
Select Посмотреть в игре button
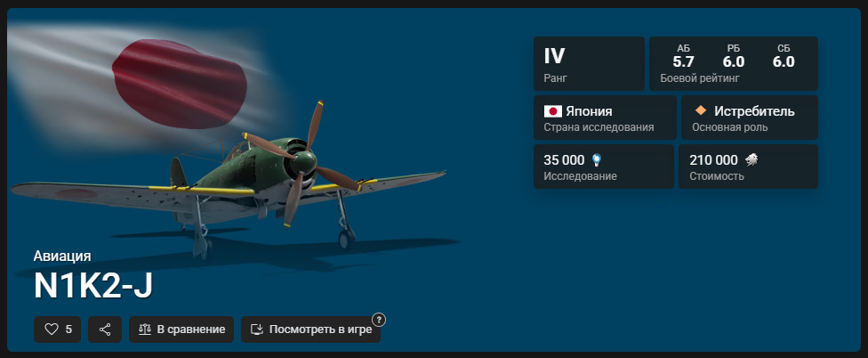(310, 330)
